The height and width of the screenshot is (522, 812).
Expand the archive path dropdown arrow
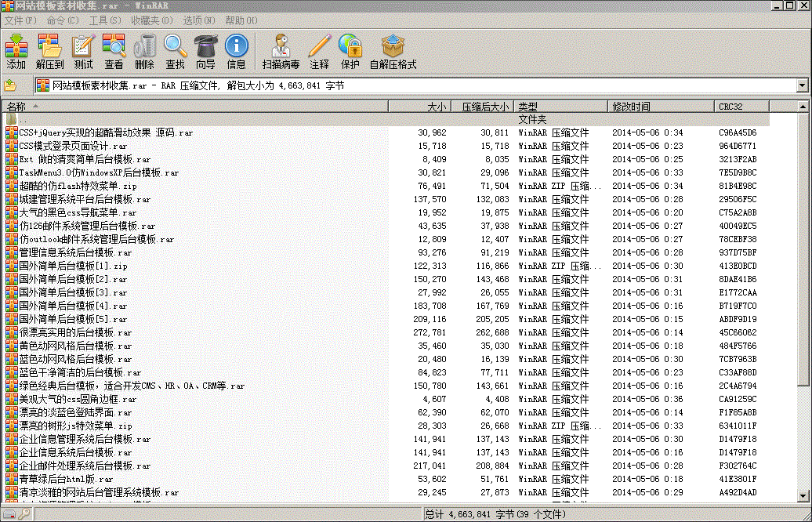(x=803, y=85)
